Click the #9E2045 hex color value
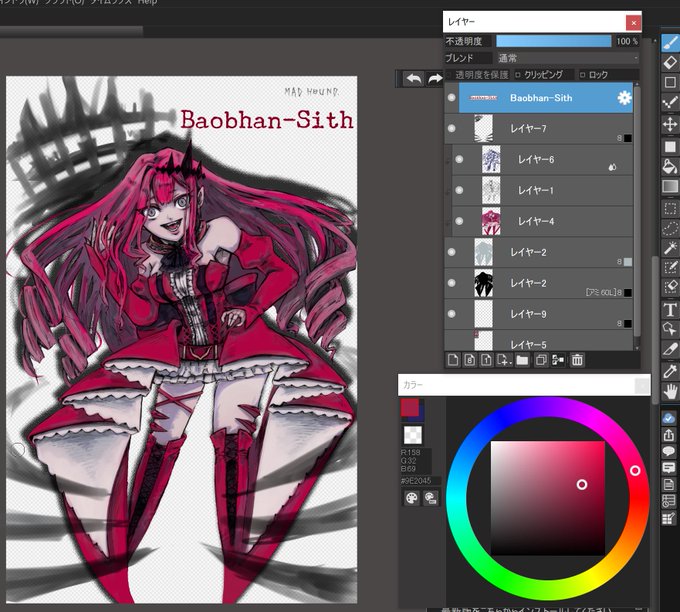Viewport: 680px width, 612px height. click(416, 481)
